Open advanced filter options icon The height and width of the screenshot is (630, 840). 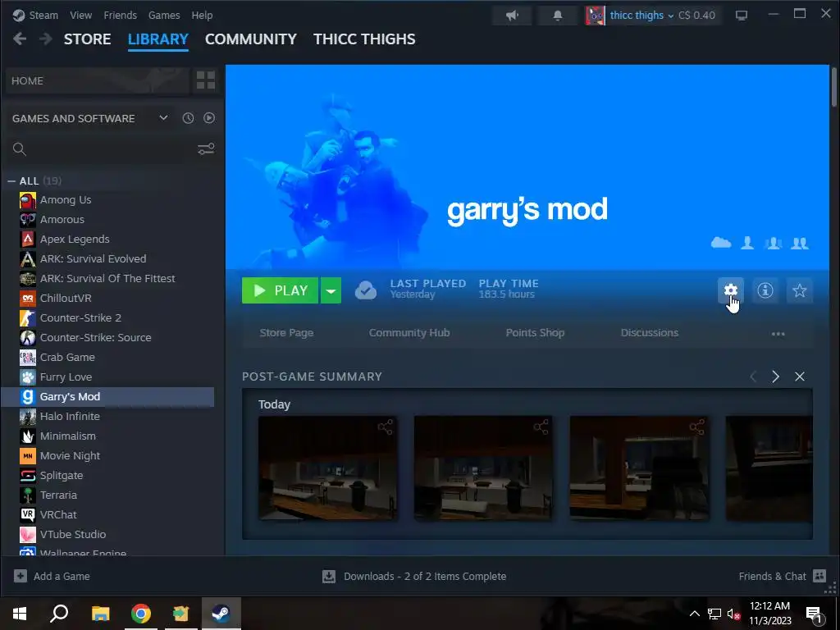(x=206, y=149)
